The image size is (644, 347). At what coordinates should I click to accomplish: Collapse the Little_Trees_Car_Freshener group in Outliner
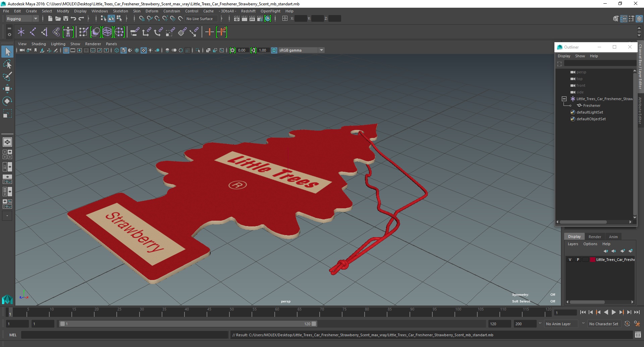point(564,99)
